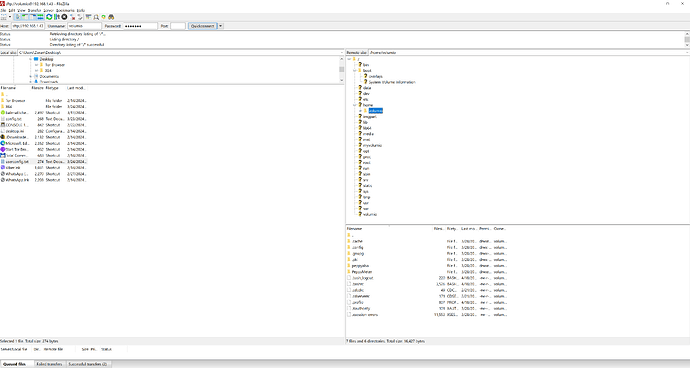690x368 pixels.
Task: Disconnect from the current server
Action: [x=73, y=17]
